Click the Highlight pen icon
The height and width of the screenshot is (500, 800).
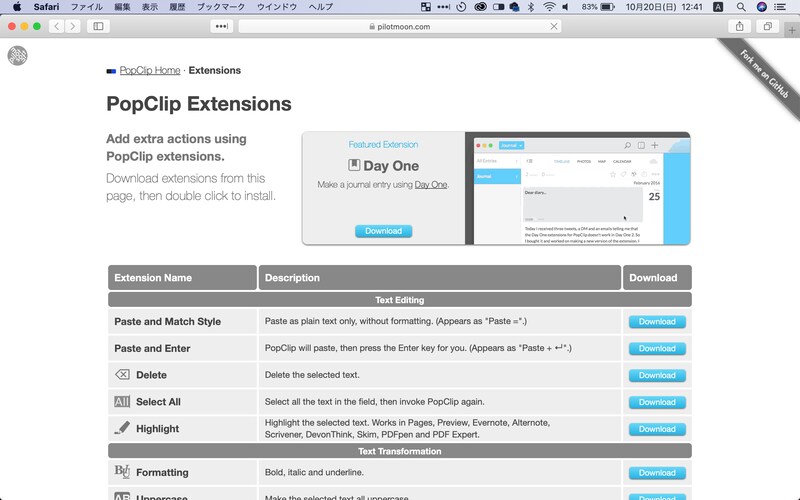[122, 428]
